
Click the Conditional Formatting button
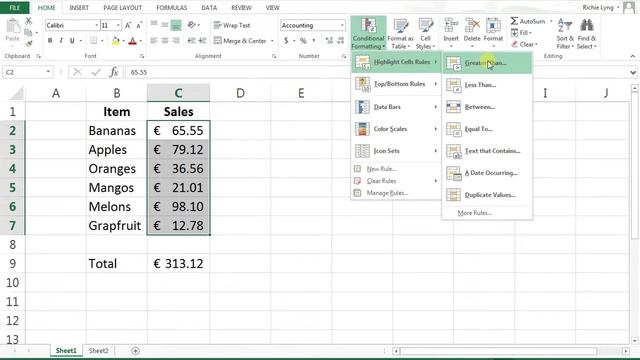point(368,33)
